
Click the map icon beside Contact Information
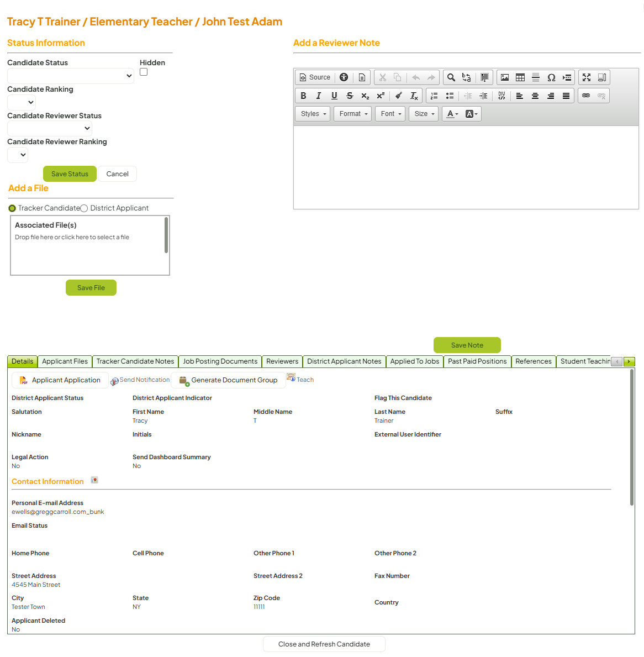tap(94, 480)
